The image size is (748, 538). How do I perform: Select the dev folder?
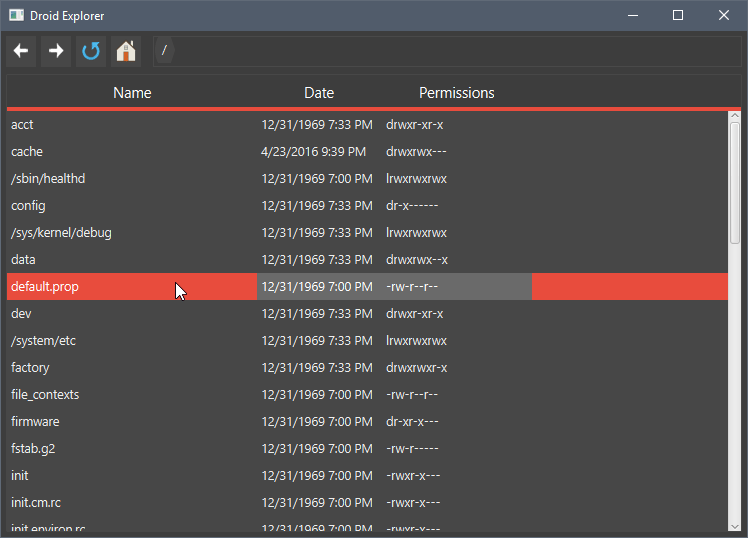[367, 314]
